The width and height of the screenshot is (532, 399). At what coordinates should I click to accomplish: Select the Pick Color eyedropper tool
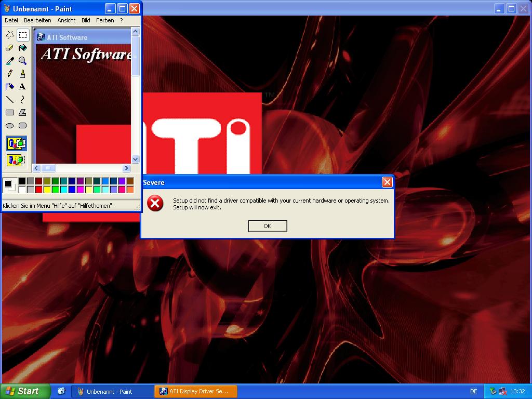coord(10,61)
